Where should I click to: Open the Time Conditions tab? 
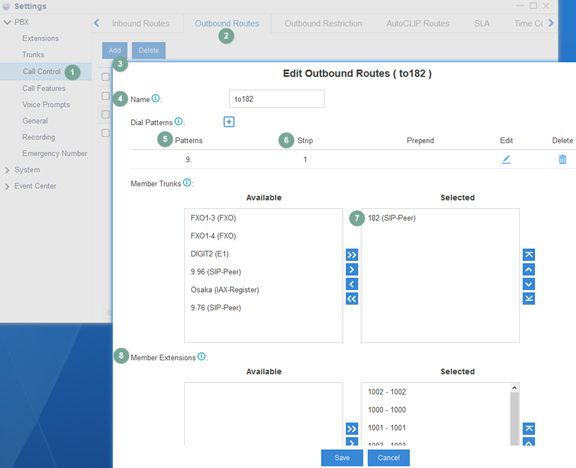point(528,24)
